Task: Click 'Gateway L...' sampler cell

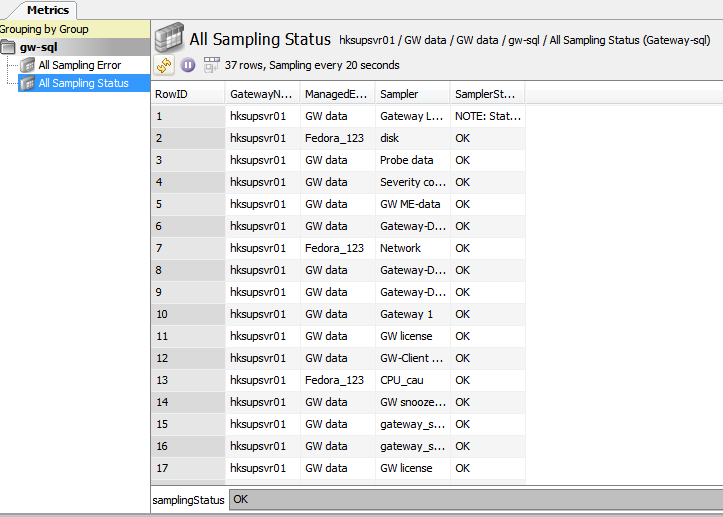Action: 413,116
